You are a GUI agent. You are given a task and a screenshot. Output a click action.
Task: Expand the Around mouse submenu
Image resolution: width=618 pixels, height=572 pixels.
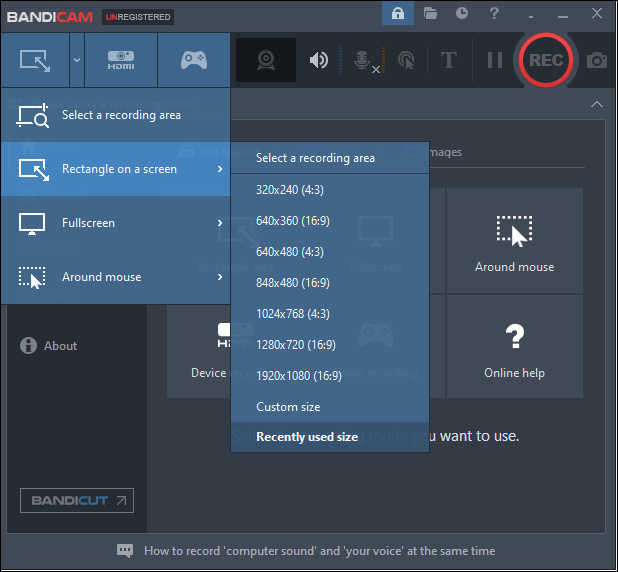click(115, 277)
